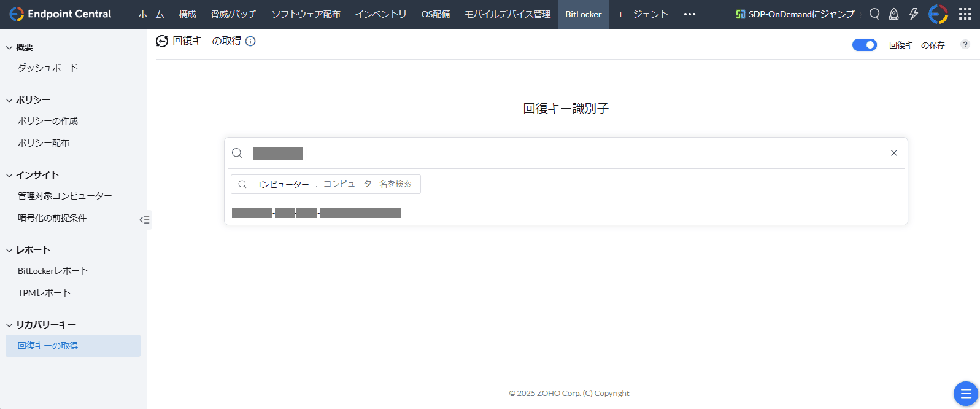
Task: Click the search magnifier icon in top bar
Action: coord(874,14)
